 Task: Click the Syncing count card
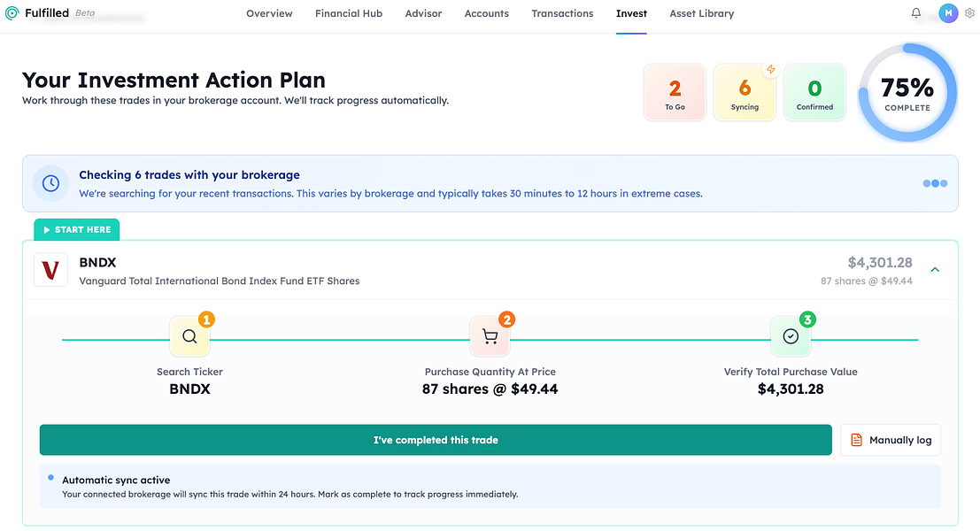[x=745, y=92]
